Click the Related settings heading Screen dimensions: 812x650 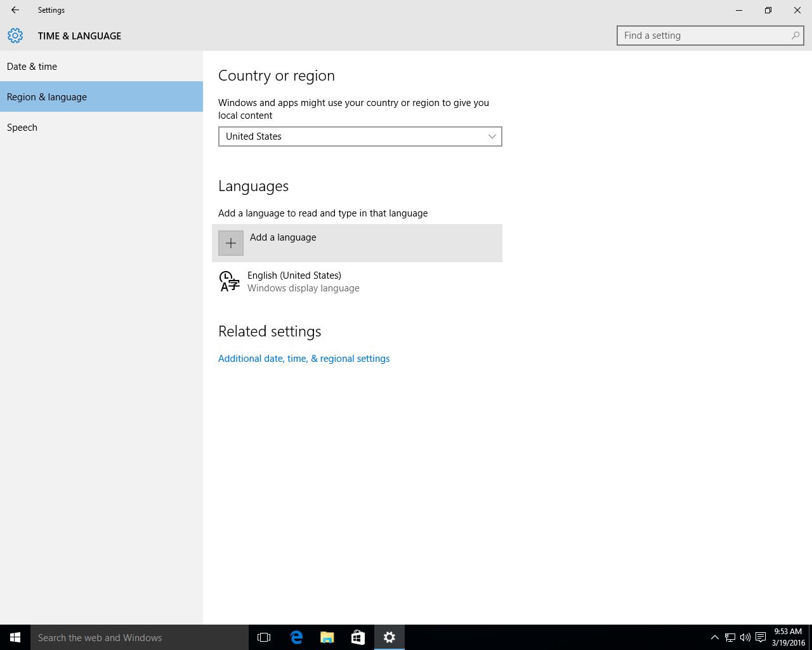point(270,331)
